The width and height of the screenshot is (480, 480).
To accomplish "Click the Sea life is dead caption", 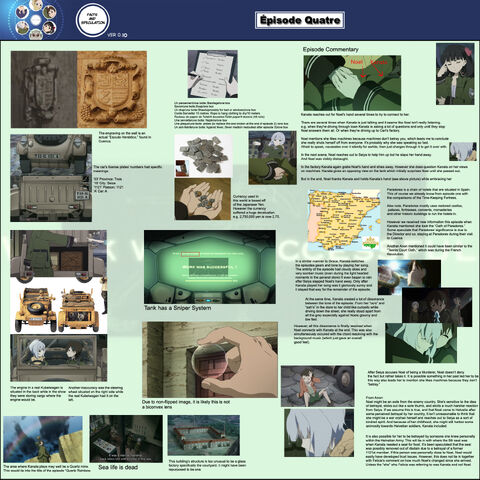I will coord(118,467).
